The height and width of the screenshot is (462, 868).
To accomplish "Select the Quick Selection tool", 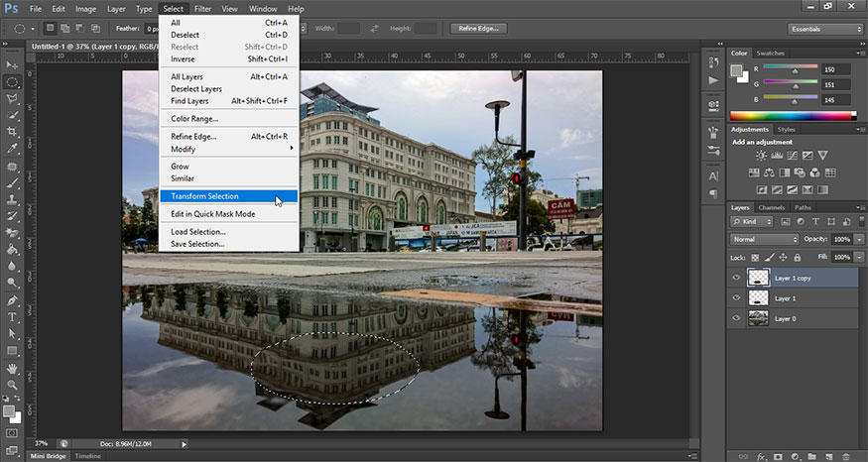I will tap(12, 115).
